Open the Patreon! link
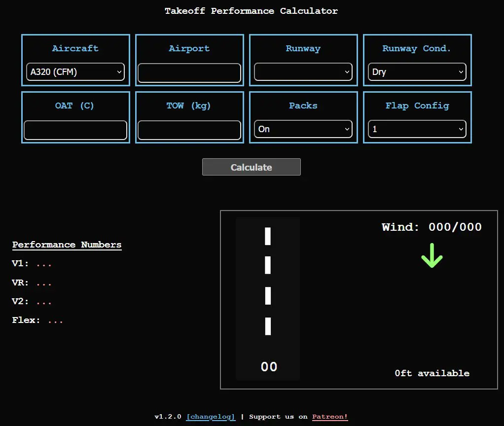 pyautogui.click(x=330, y=417)
